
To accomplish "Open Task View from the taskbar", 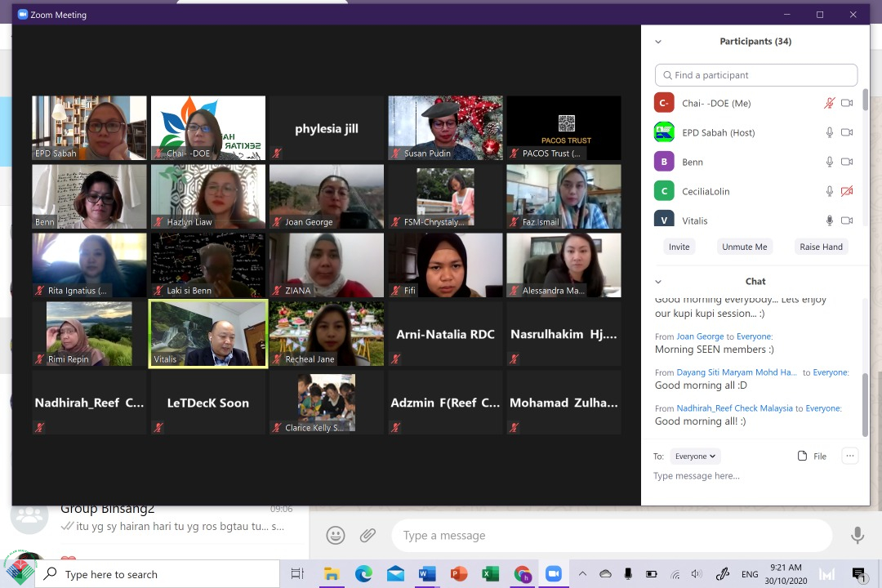I will 297,574.
